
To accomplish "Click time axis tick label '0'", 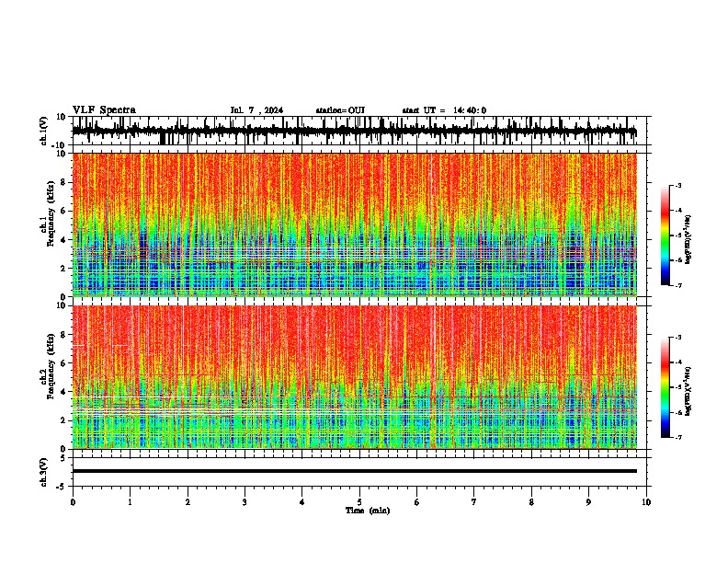I will (73, 502).
